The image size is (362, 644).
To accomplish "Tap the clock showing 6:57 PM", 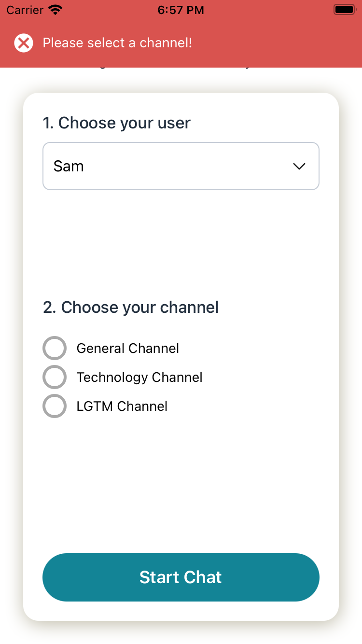I will (x=181, y=9).
